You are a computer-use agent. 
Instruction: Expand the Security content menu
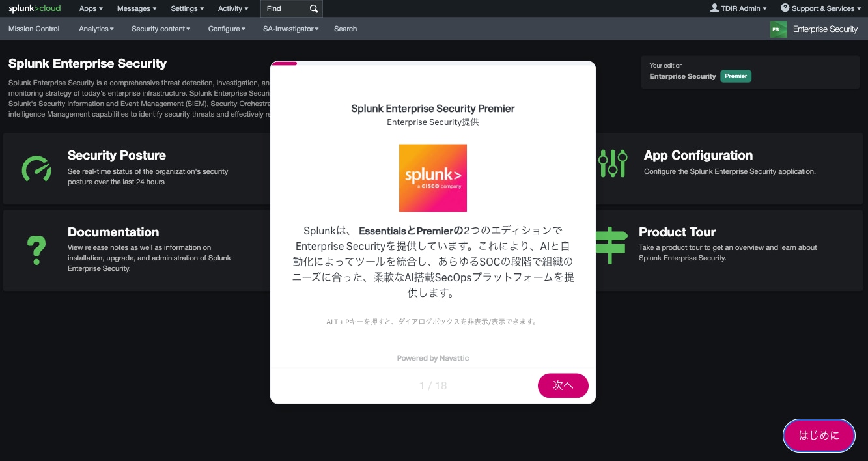(161, 29)
